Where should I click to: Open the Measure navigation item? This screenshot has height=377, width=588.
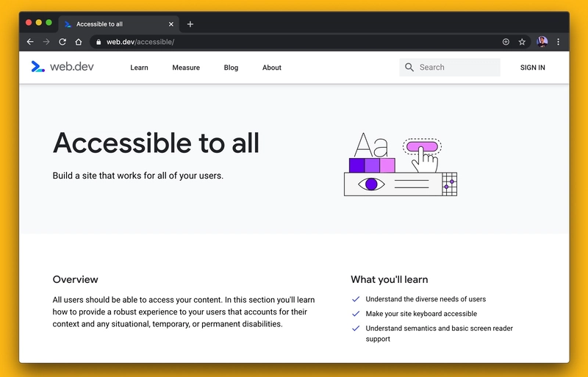(x=186, y=68)
